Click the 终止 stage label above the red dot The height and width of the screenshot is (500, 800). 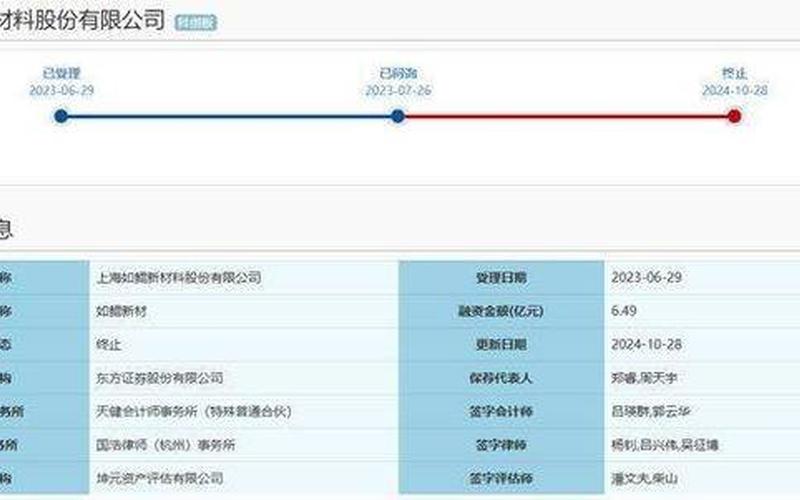click(x=735, y=73)
